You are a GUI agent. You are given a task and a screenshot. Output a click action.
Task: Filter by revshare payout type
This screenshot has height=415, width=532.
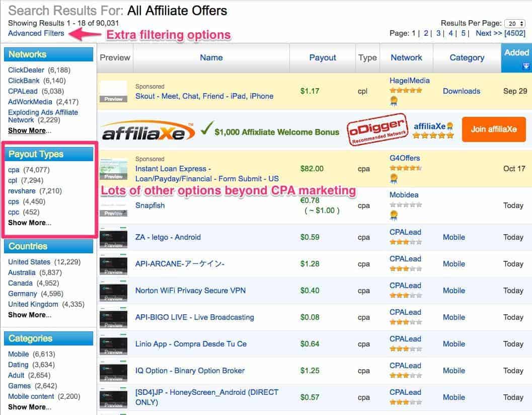(22, 191)
